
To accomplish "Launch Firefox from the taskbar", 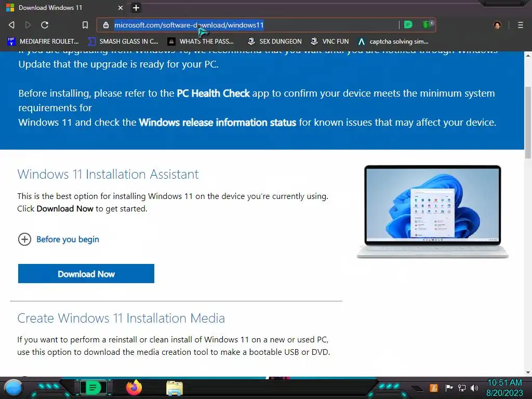I will [x=134, y=388].
